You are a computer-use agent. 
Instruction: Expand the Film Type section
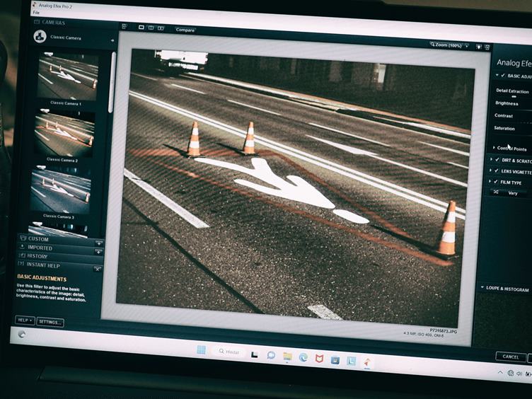(x=490, y=182)
